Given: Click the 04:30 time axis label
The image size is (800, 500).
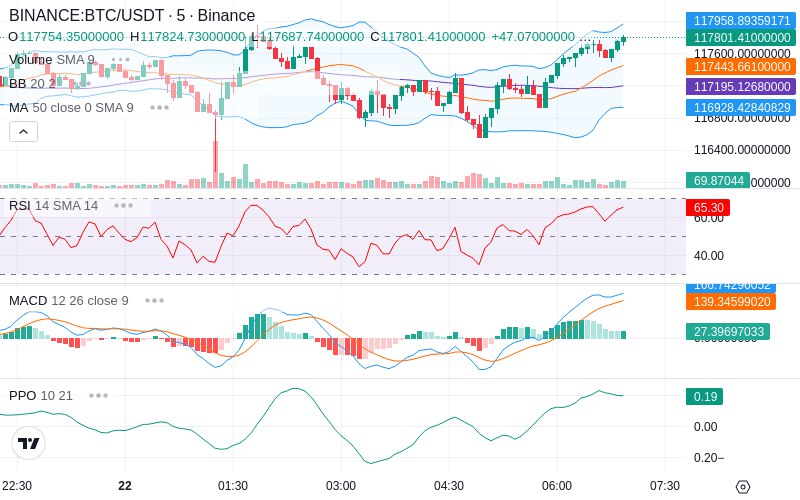Looking at the screenshot, I should click(449, 486).
